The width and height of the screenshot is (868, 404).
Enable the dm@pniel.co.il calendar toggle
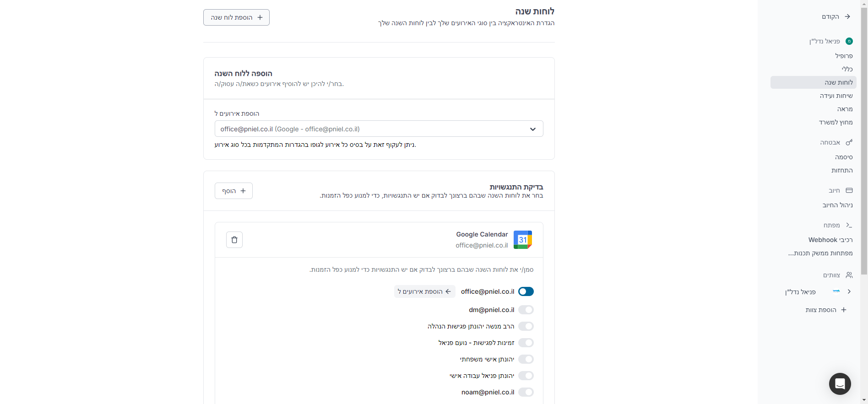[x=526, y=310]
